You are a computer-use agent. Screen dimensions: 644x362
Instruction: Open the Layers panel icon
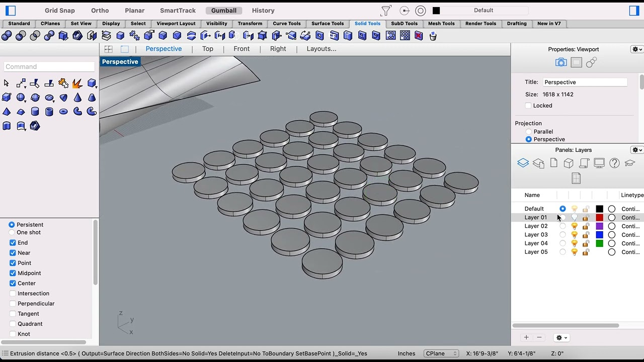click(x=523, y=163)
